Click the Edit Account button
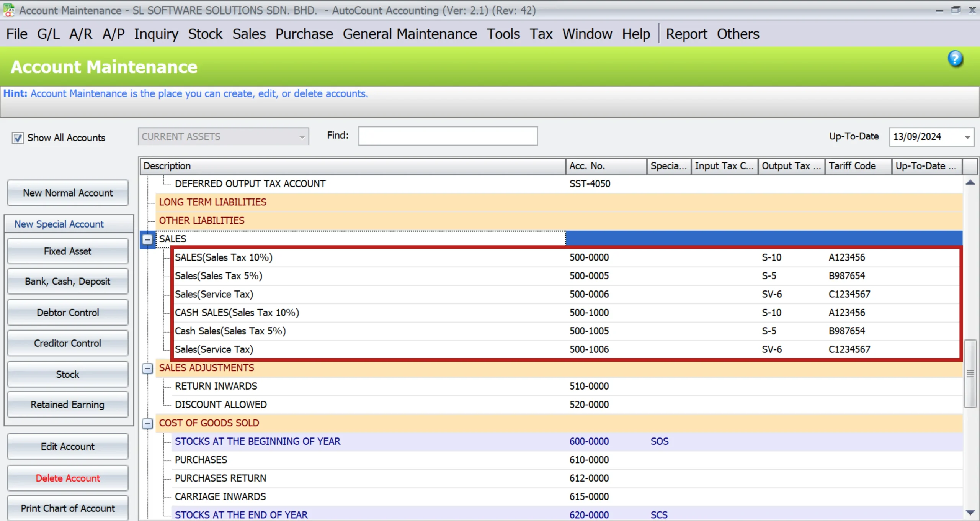 click(67, 446)
